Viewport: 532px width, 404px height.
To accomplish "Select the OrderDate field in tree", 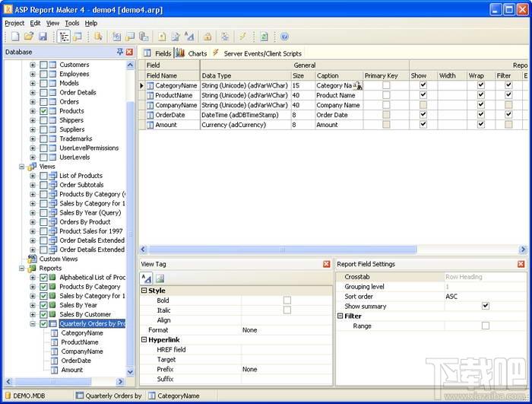I will [x=76, y=361].
